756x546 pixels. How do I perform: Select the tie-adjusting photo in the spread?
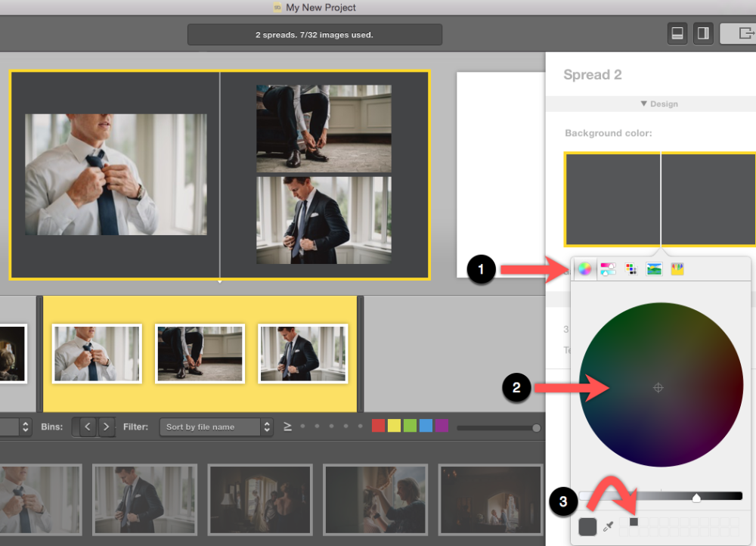[116, 175]
